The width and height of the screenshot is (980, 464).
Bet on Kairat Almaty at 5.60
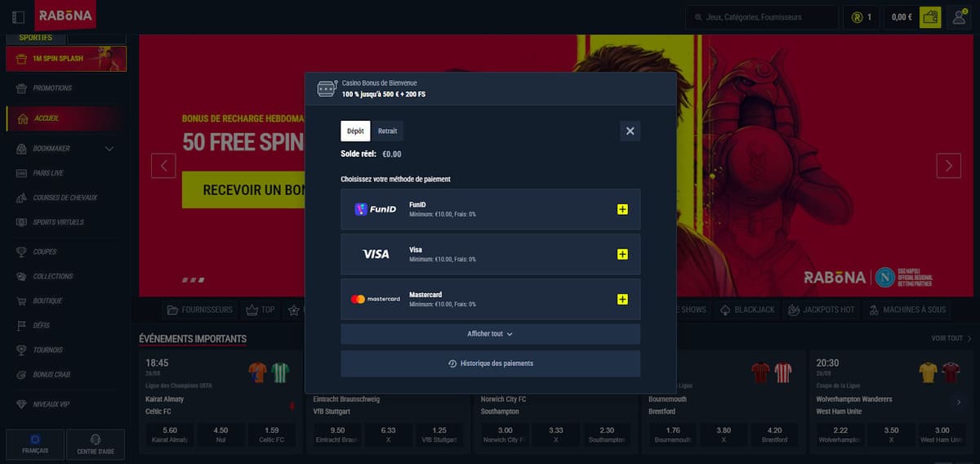click(170, 435)
